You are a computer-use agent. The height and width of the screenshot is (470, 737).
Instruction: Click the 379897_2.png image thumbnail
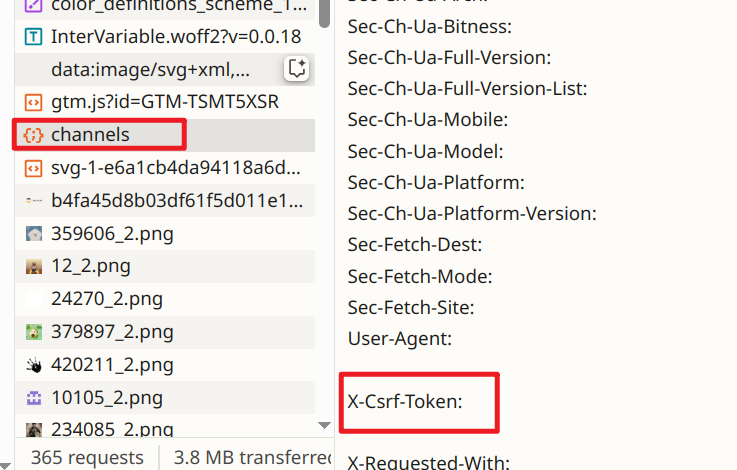pos(33,332)
